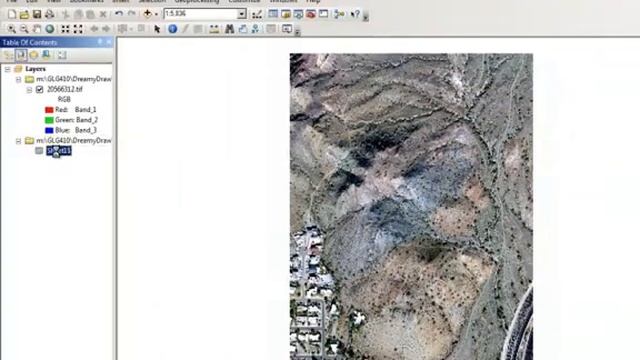This screenshot has width=640, height=360.
Task: Toggle the Table Of Contents window
Action: (273, 14)
